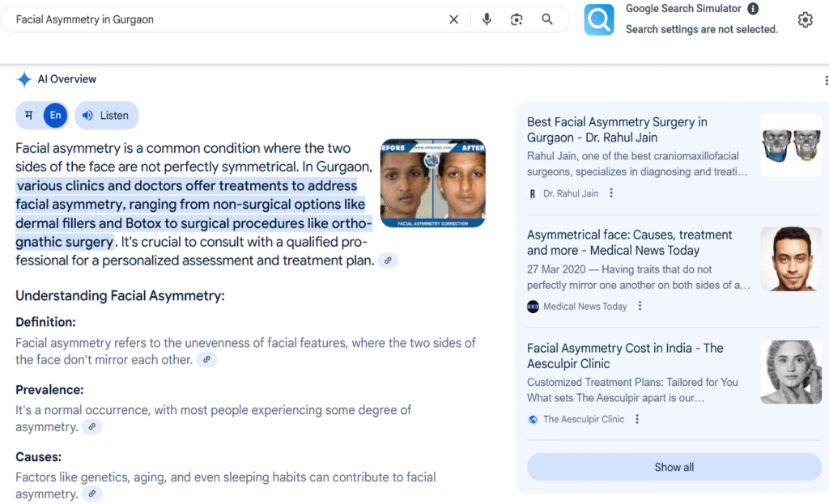Open Asymmetrical face Medical News Today article
Screen dimensions: 829x504
tap(629, 243)
